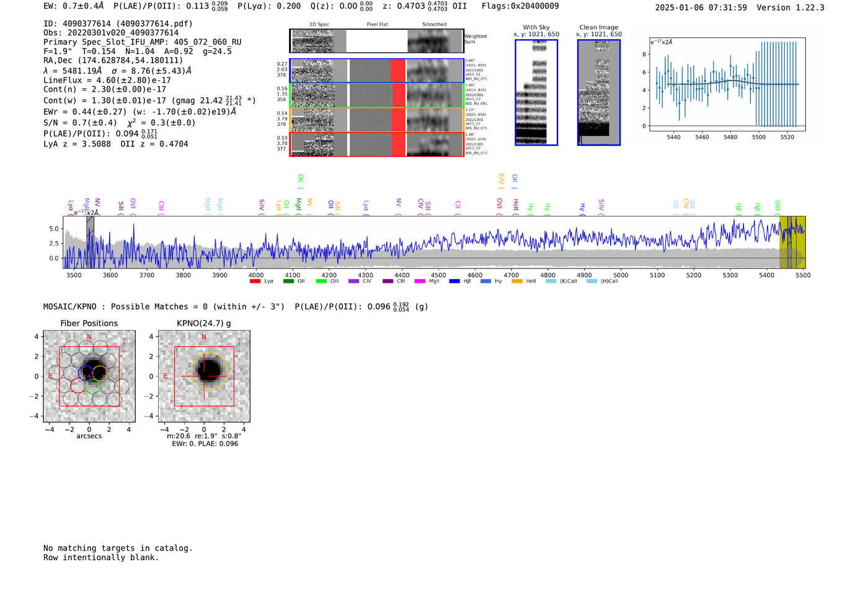Click the ID 4090377614 pdf text
Viewport: 868px width, 591px height.
coord(118,24)
